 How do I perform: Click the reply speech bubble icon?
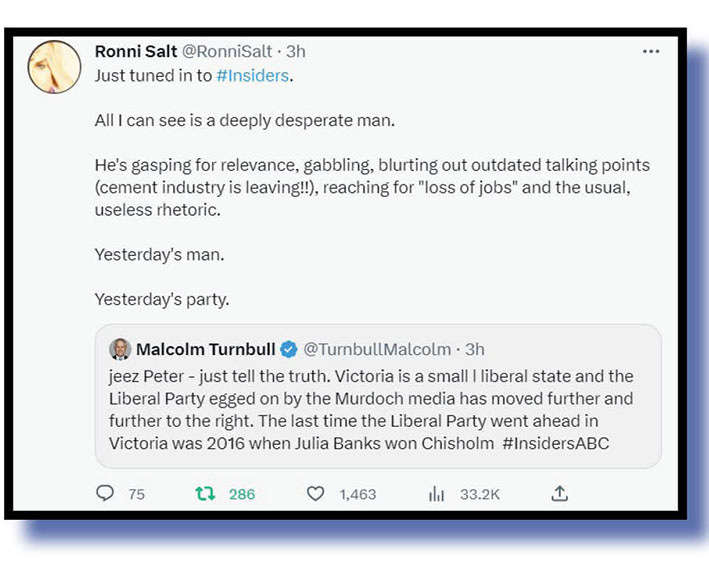(x=105, y=493)
